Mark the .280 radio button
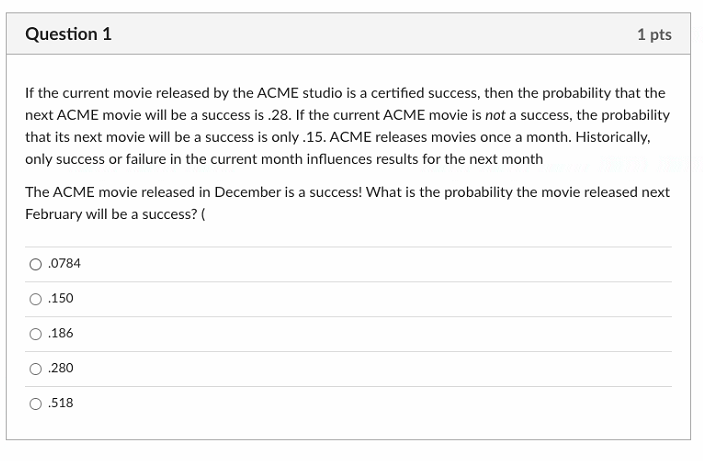703x461 pixels. pos(36,369)
